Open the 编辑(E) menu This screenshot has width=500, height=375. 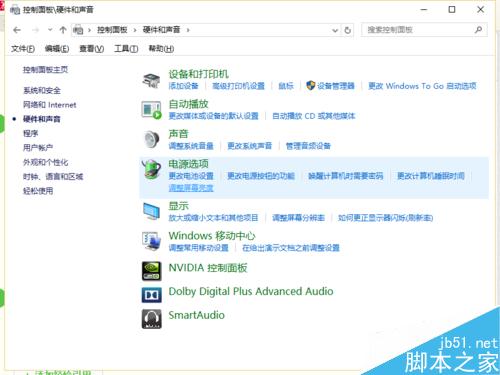pos(57,49)
